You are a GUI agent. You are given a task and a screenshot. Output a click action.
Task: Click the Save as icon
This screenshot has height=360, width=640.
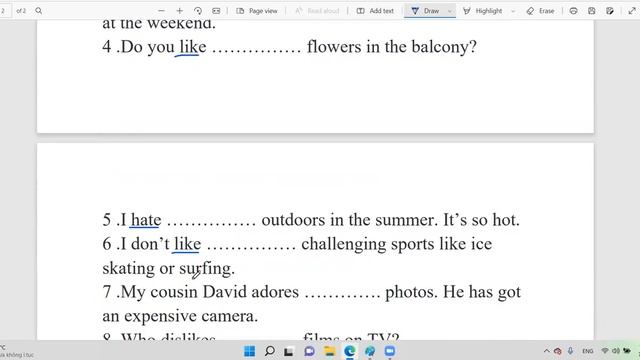point(610,11)
